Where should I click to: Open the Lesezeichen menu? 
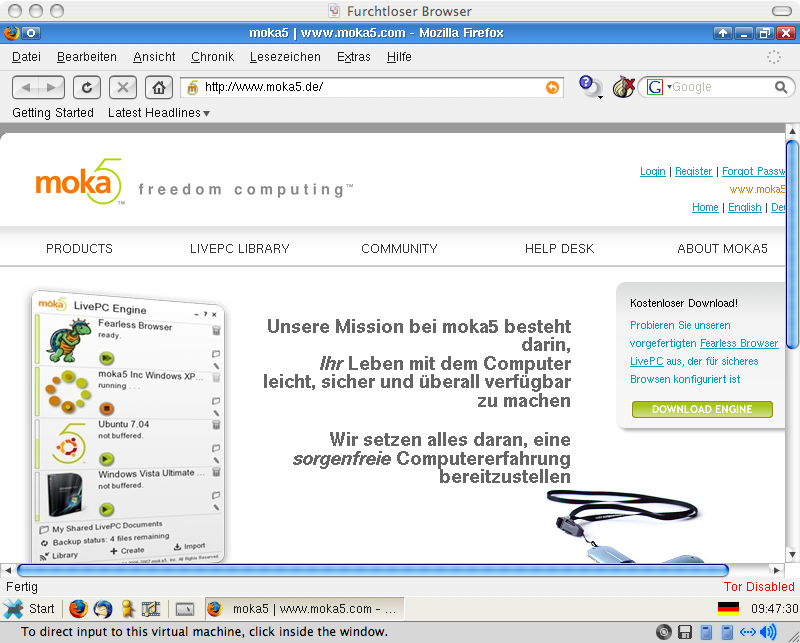[x=285, y=57]
